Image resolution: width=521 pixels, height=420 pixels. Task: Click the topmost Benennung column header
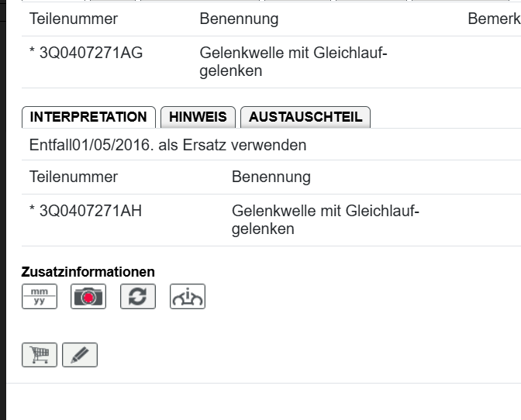tap(239, 19)
